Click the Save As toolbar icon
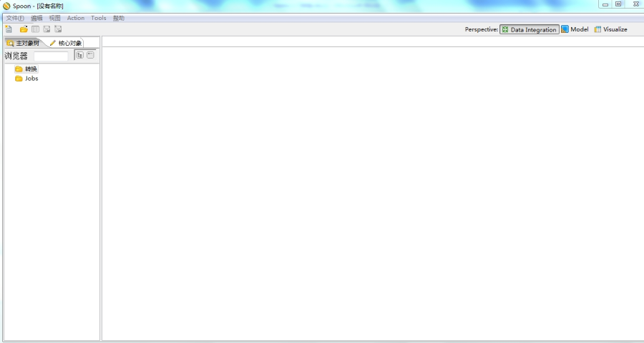 click(58, 29)
